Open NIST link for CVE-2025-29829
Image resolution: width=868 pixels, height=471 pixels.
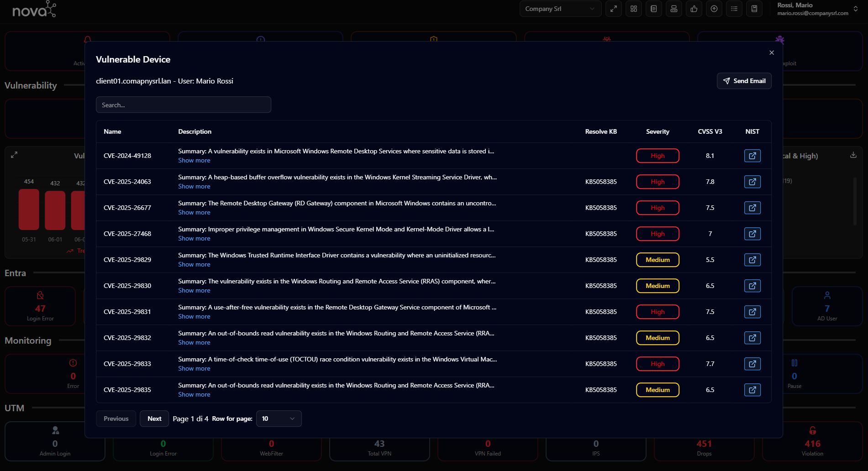click(x=752, y=260)
